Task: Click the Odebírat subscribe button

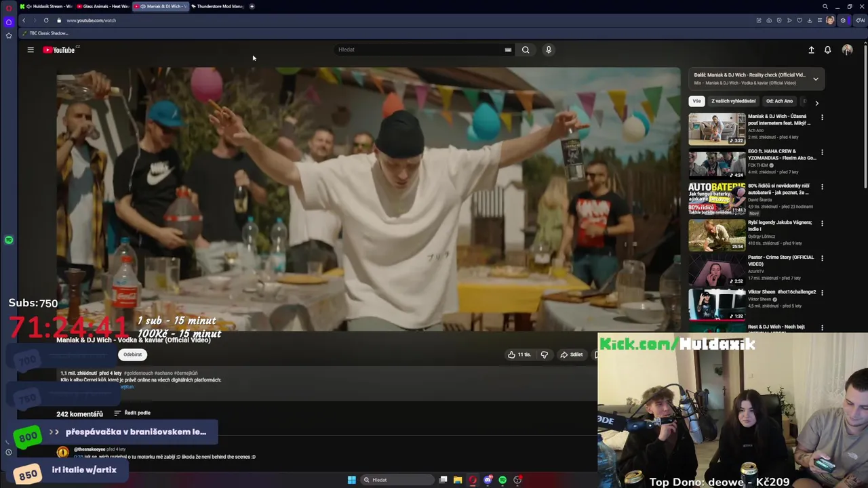Action: pos(132,354)
